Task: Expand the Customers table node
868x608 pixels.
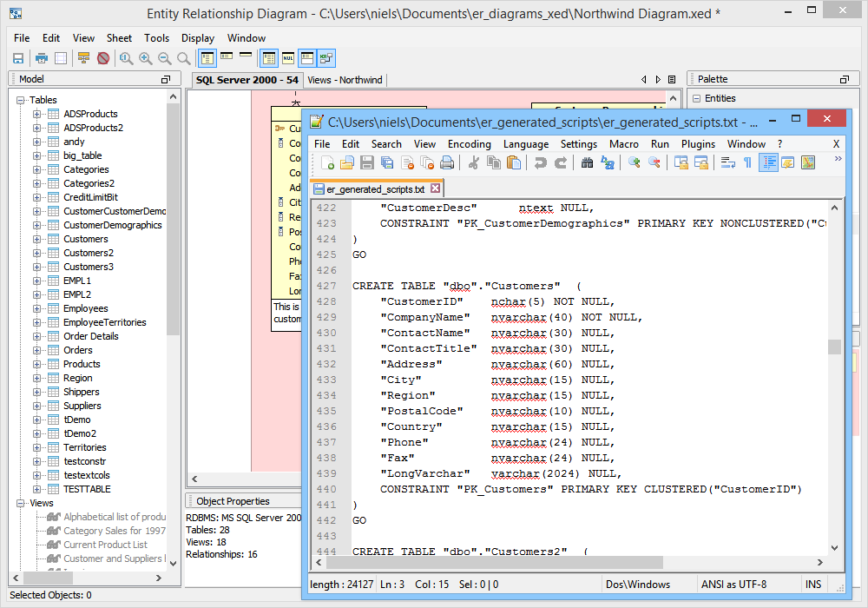Action: tap(37, 239)
